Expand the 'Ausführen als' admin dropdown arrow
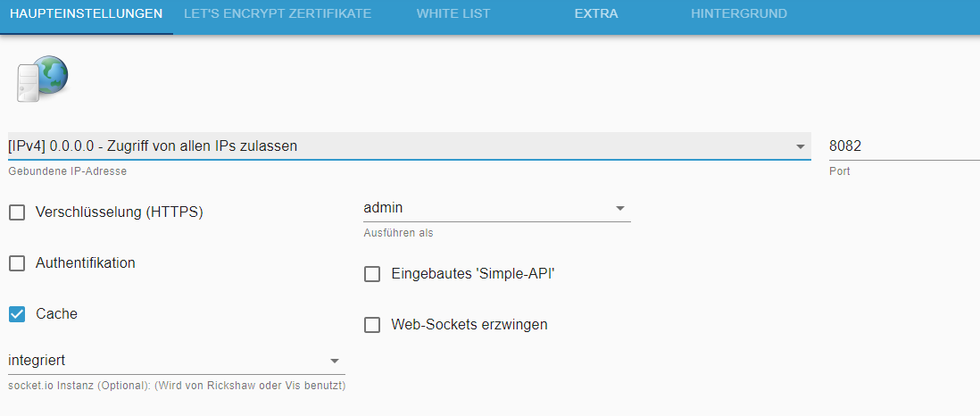The height and width of the screenshot is (416, 980). (x=620, y=208)
